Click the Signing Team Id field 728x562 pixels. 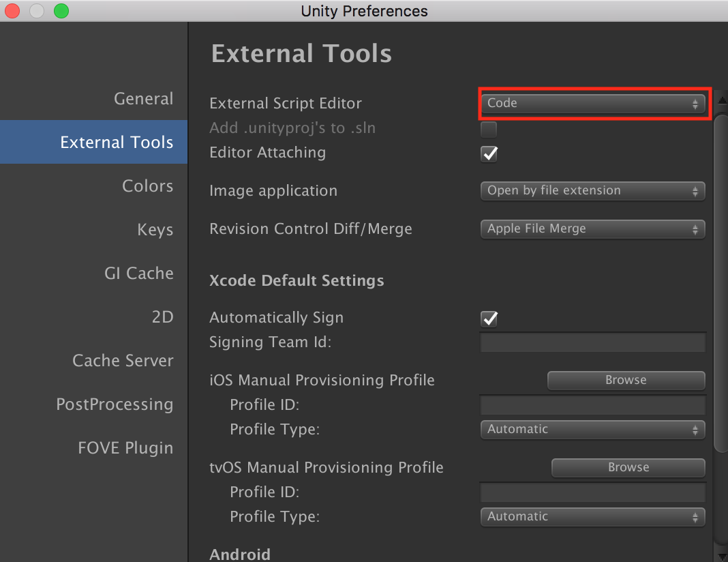pos(592,342)
